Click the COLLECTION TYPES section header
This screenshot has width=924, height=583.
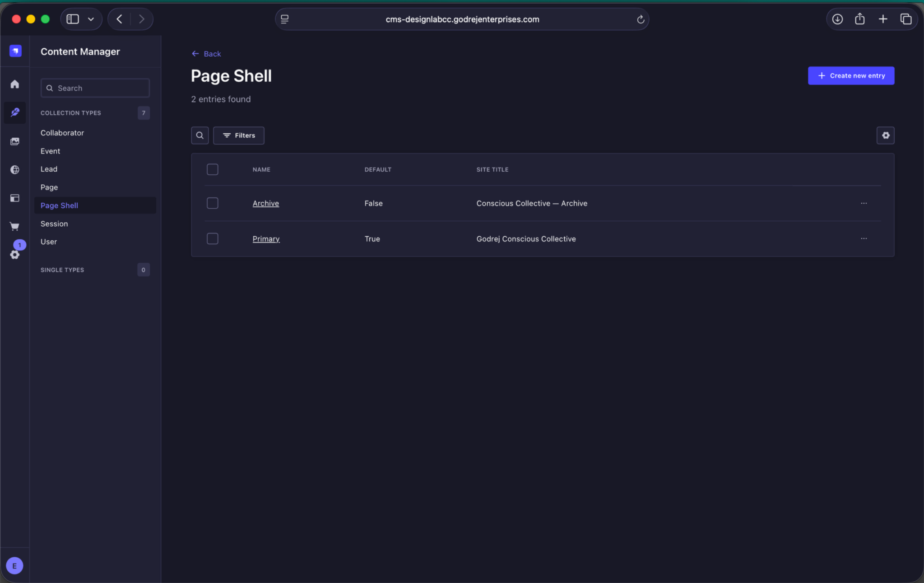click(x=71, y=113)
